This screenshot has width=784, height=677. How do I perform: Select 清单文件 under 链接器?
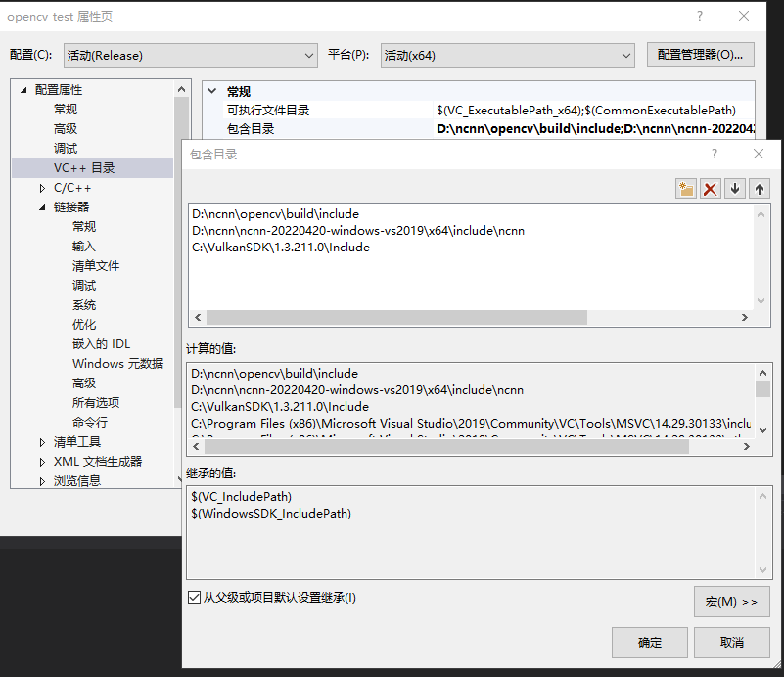pyautogui.click(x=96, y=266)
